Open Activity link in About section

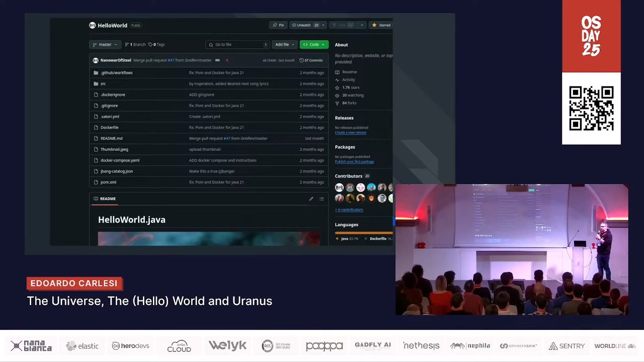[x=345, y=80]
